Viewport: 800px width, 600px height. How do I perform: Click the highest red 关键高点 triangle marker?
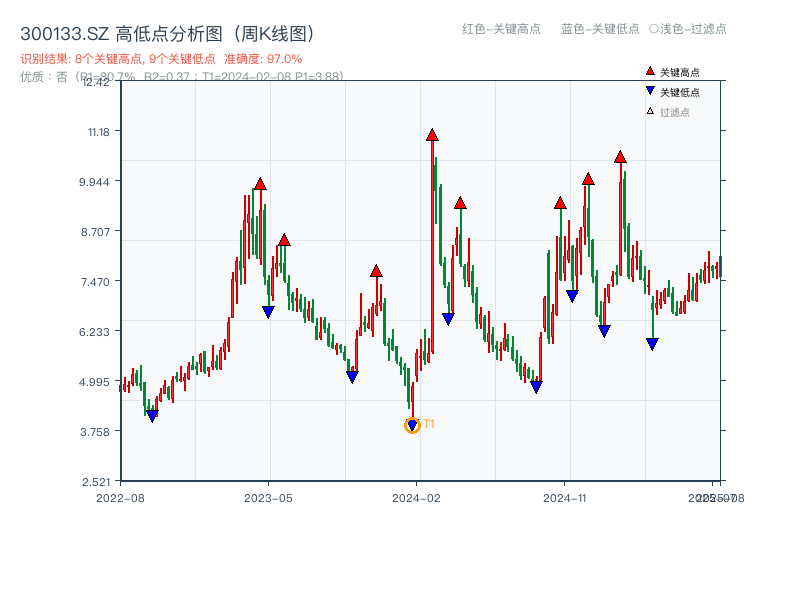click(432, 132)
